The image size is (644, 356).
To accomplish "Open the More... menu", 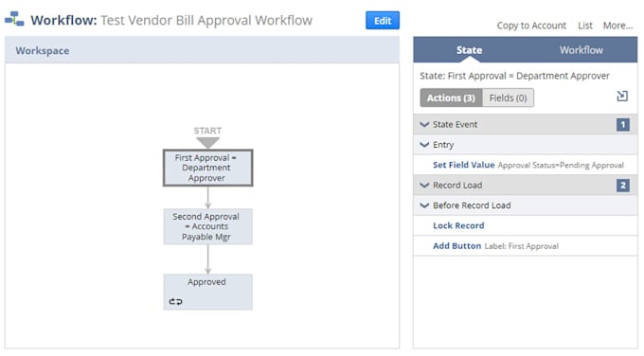I will (617, 26).
